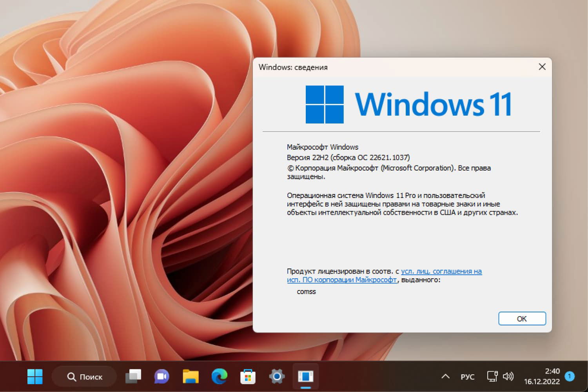This screenshot has height=392, width=588.
Task: Click the volume speaker icon
Action: click(x=508, y=377)
